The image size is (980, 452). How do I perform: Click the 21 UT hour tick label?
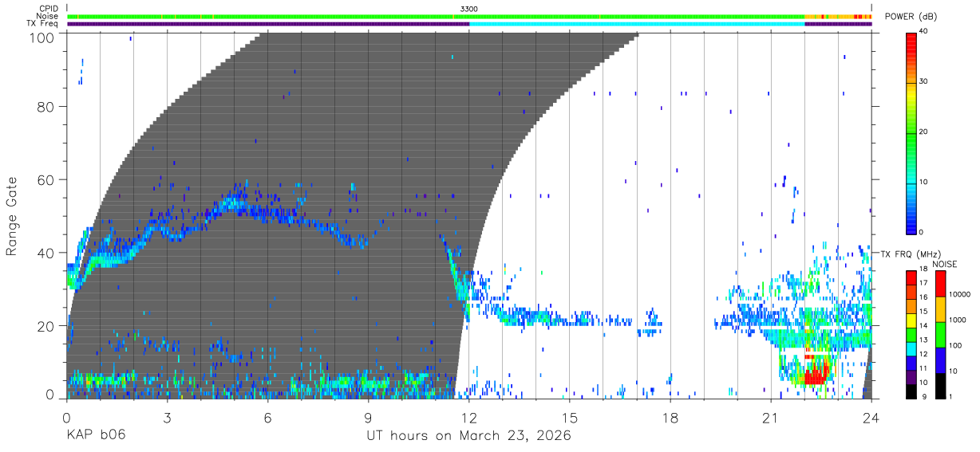coord(771,419)
